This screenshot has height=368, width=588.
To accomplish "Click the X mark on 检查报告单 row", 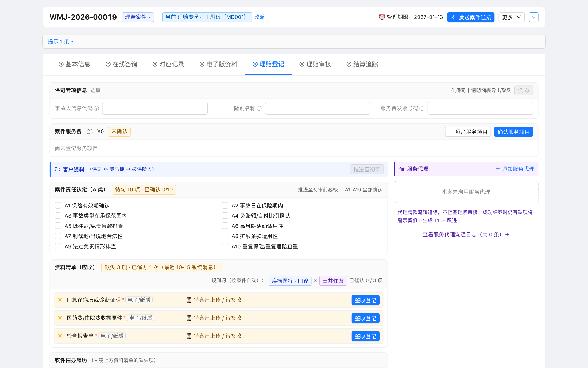I will (x=60, y=336).
